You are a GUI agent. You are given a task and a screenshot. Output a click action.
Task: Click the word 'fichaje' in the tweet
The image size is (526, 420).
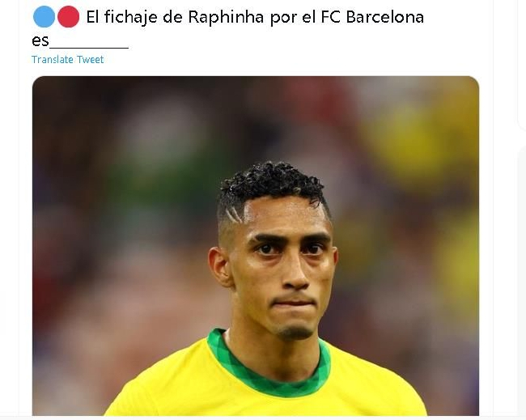click(x=131, y=18)
